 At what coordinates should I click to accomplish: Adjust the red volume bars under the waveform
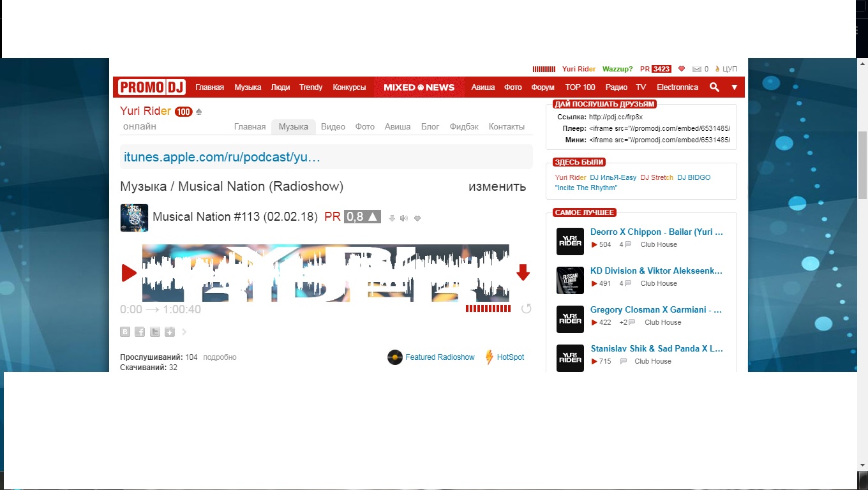click(x=488, y=309)
